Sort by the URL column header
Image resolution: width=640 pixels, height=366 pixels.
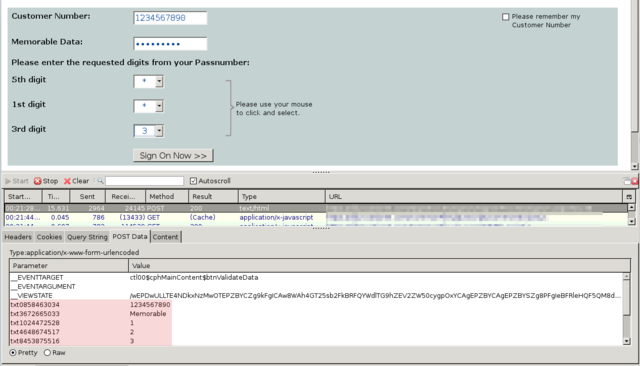(x=474, y=197)
